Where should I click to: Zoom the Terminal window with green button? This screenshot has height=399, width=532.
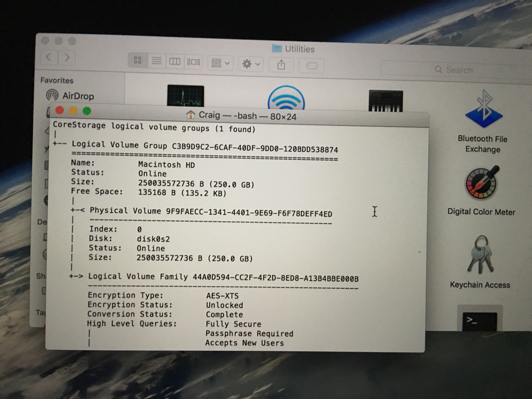[87, 111]
